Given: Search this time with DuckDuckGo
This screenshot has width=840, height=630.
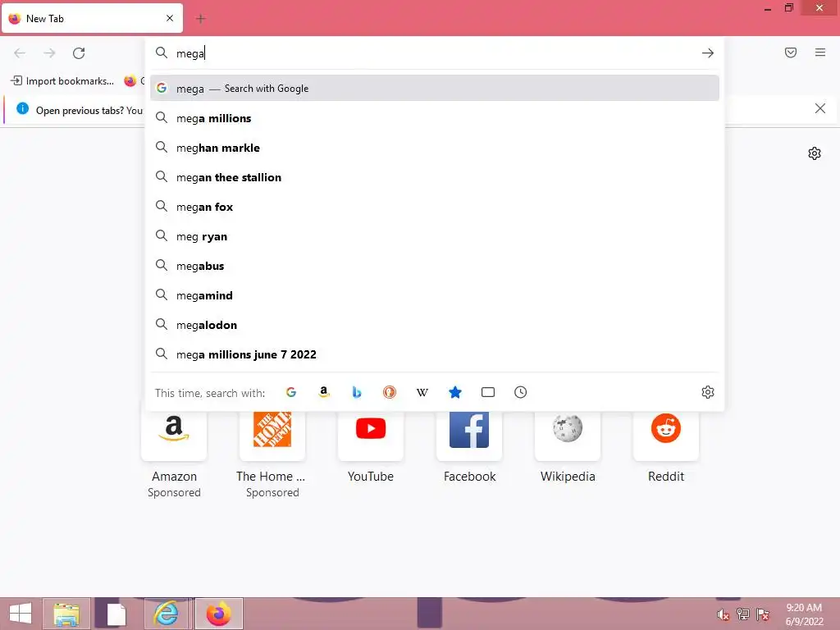Looking at the screenshot, I should [390, 392].
